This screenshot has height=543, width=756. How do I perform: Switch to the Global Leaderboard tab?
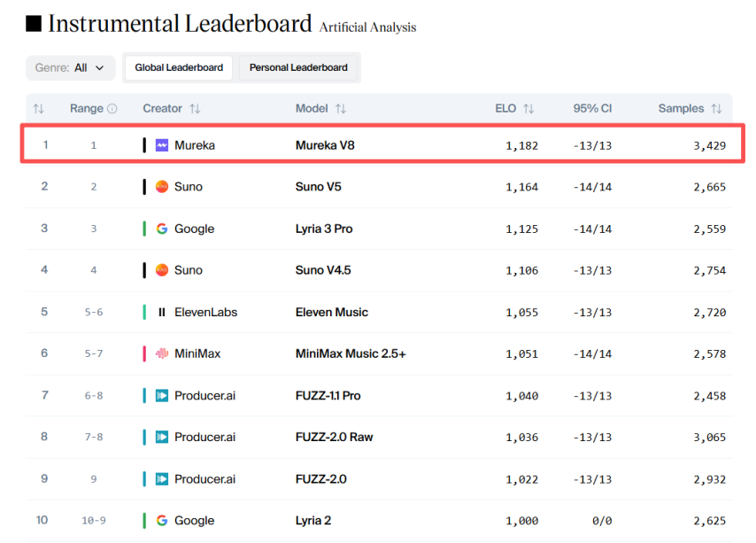coord(179,67)
